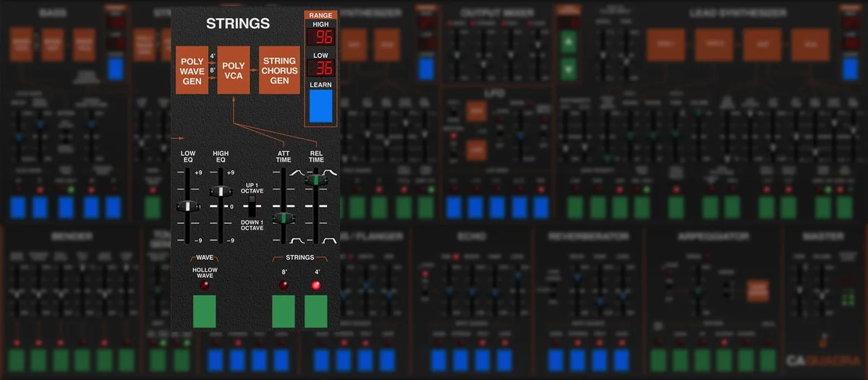Click the HIGH EQ slider handle
Viewport: 868px width, 380px height.
(219, 191)
